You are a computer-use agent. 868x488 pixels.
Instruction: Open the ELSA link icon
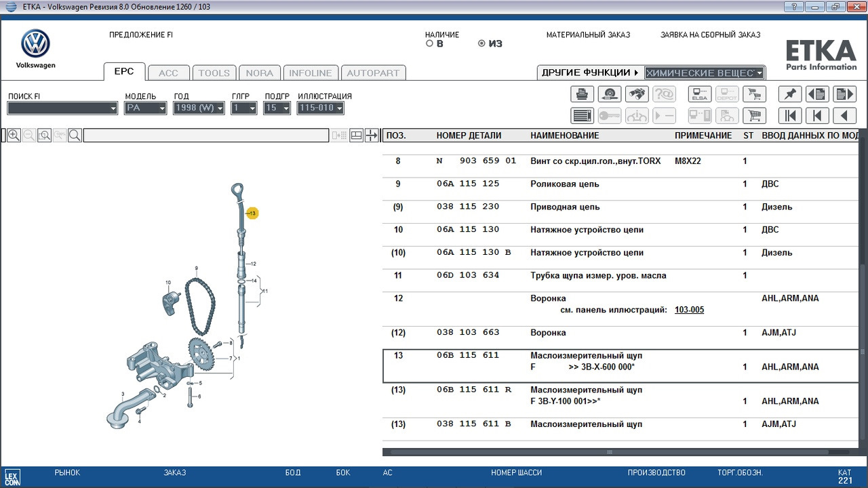700,94
